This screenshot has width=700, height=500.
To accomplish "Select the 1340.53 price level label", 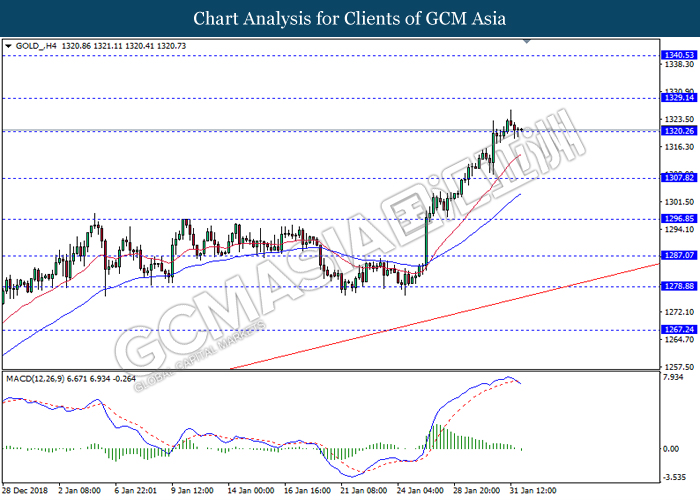I will tap(679, 55).
